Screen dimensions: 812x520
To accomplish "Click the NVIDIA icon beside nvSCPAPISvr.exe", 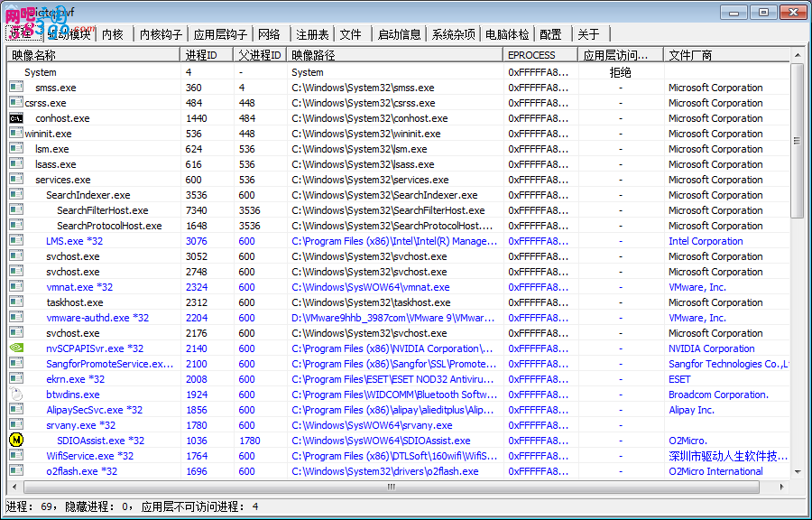I will click(x=16, y=348).
